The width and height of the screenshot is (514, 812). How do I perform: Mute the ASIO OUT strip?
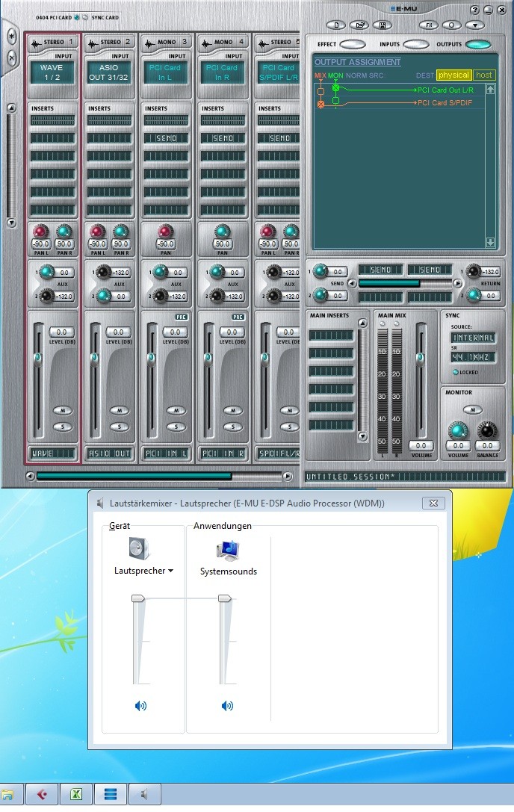pyautogui.click(x=120, y=411)
